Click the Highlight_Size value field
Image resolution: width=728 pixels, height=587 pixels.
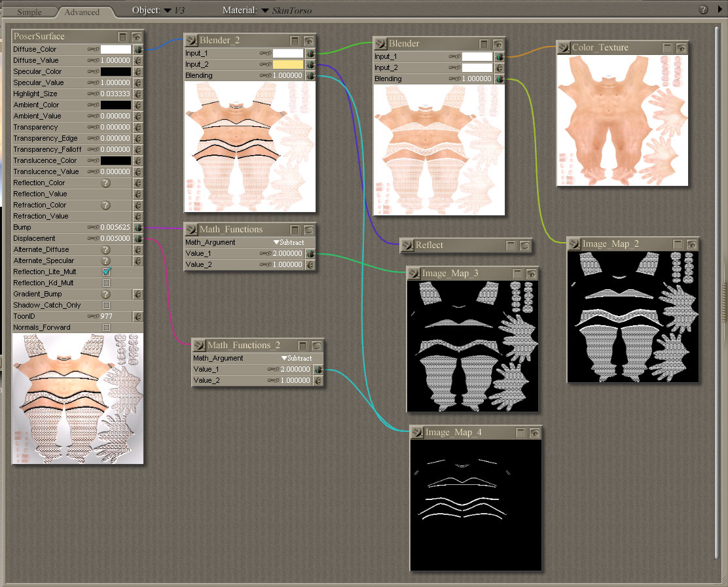click(x=116, y=94)
